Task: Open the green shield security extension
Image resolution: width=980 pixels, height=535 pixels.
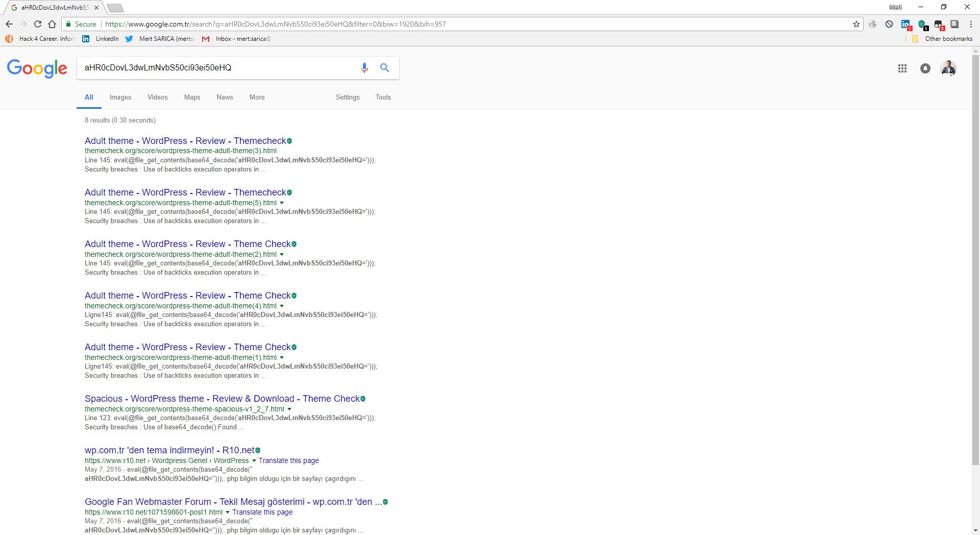Action: coord(922,25)
